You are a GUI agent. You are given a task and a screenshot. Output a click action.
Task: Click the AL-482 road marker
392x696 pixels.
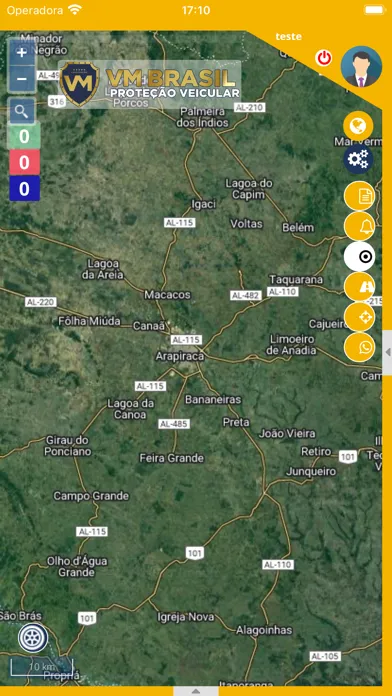click(246, 295)
